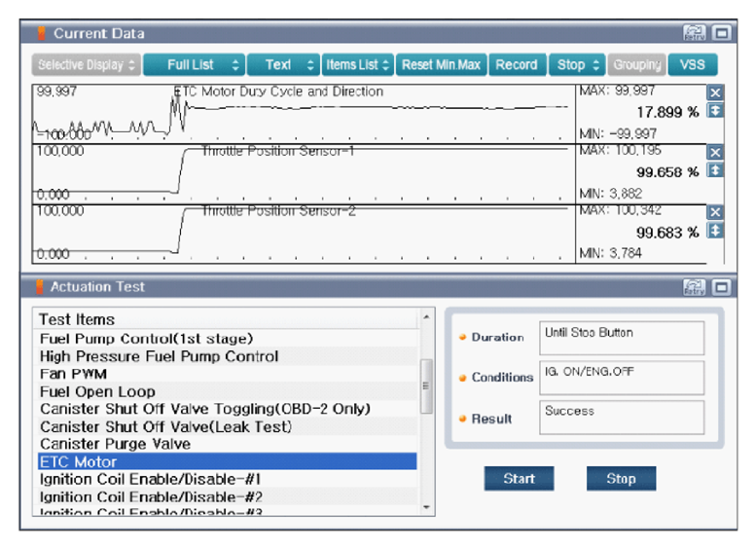Screen dimensions: 756x549
Task: Click the VSS button in toolbar
Action: point(693,65)
